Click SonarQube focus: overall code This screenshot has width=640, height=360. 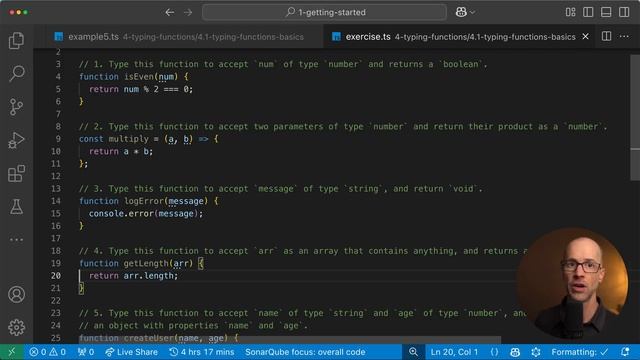(x=305, y=352)
